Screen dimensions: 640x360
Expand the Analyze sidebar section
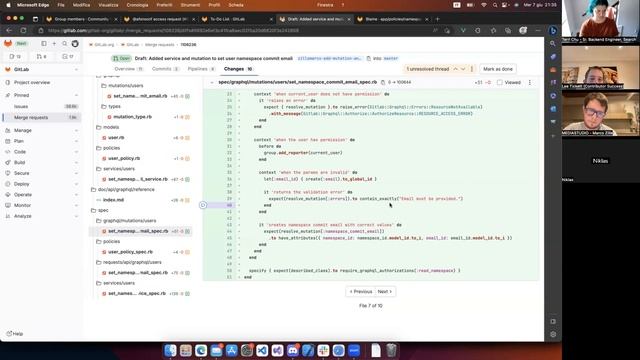[76, 216]
